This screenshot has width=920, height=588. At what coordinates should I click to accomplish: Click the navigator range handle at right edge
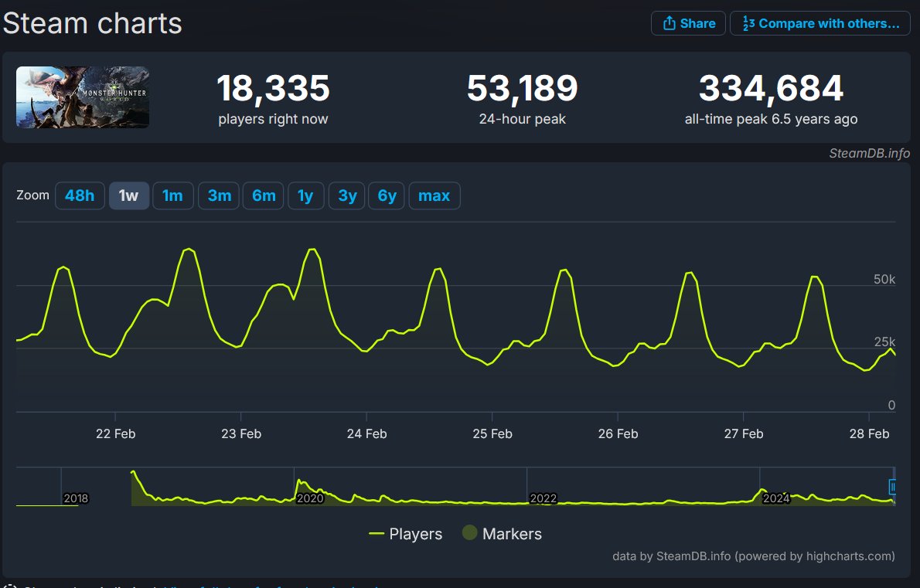coord(894,487)
